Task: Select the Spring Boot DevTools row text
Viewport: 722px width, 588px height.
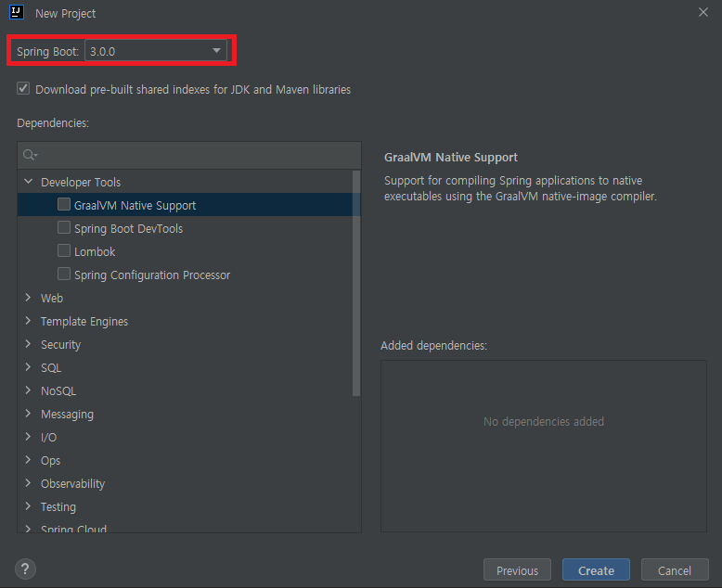Action: click(x=128, y=229)
